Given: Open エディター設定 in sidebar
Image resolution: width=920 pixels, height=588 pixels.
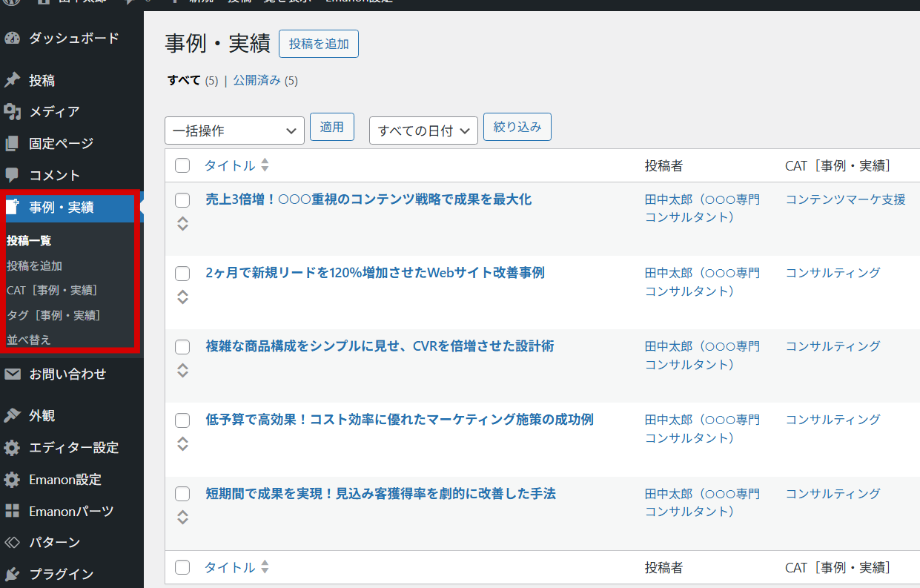Looking at the screenshot, I should (73, 448).
